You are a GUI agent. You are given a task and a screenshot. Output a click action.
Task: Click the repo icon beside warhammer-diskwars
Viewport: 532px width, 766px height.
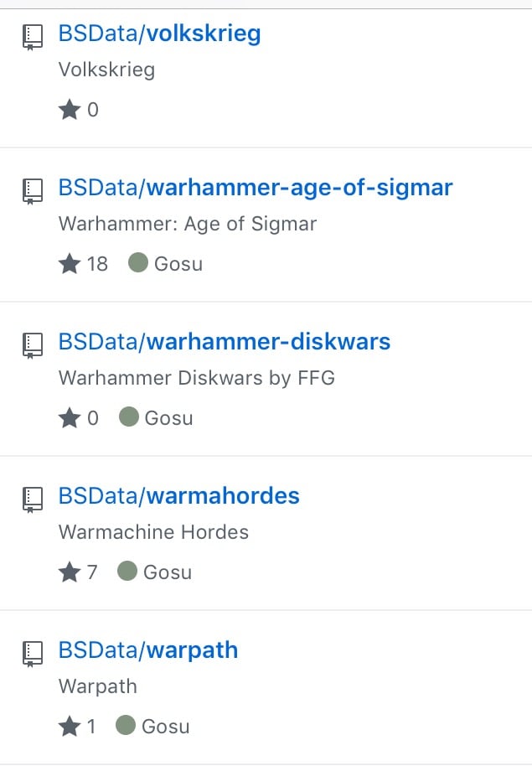pos(33,346)
